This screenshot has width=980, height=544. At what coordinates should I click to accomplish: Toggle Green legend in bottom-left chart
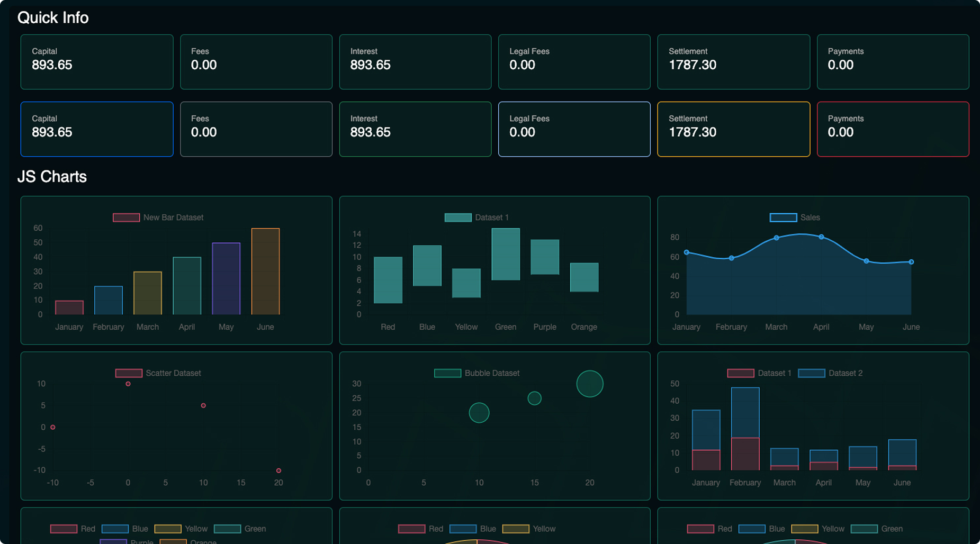click(240, 529)
